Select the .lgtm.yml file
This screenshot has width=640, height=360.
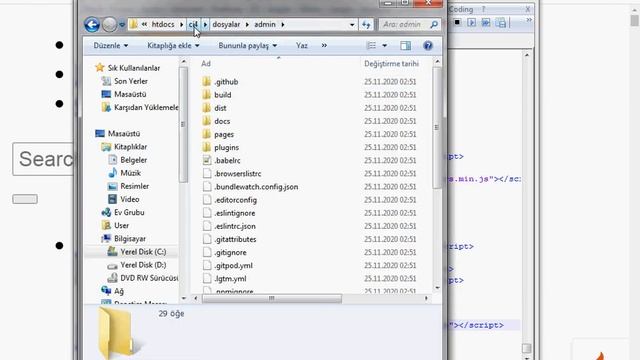tap(230, 279)
